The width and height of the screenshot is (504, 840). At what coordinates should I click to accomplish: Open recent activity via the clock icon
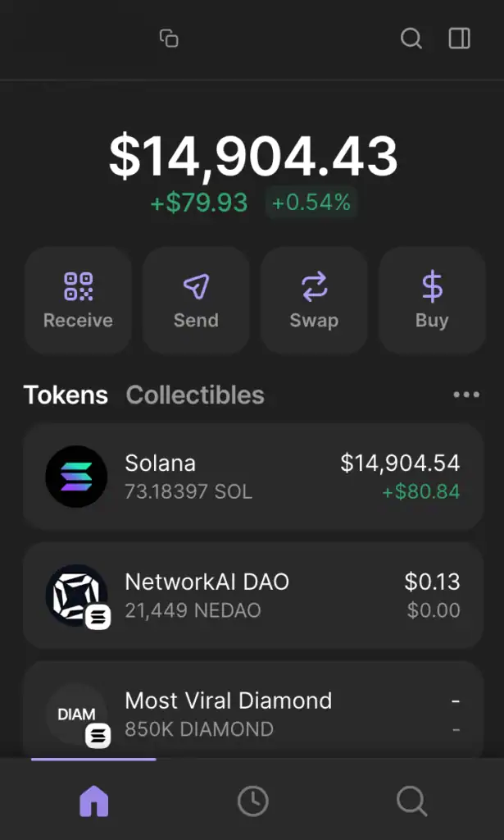[252, 801]
